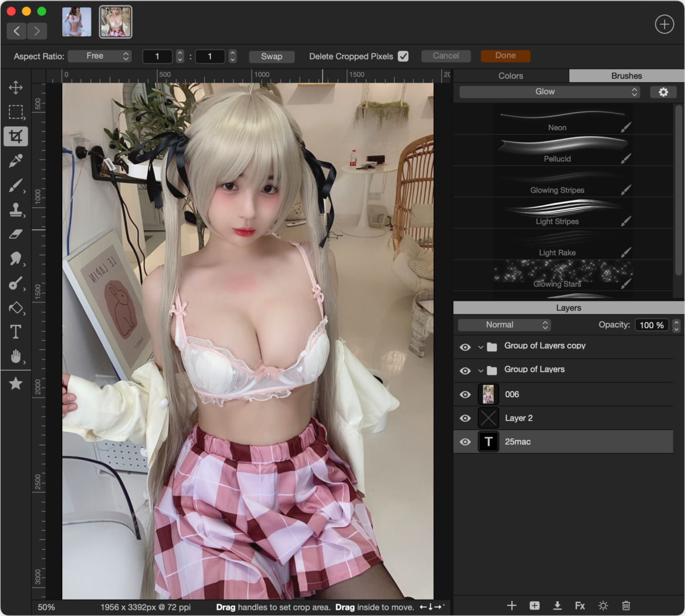
Task: Select the Glowing Stripes brush
Action: (x=563, y=182)
